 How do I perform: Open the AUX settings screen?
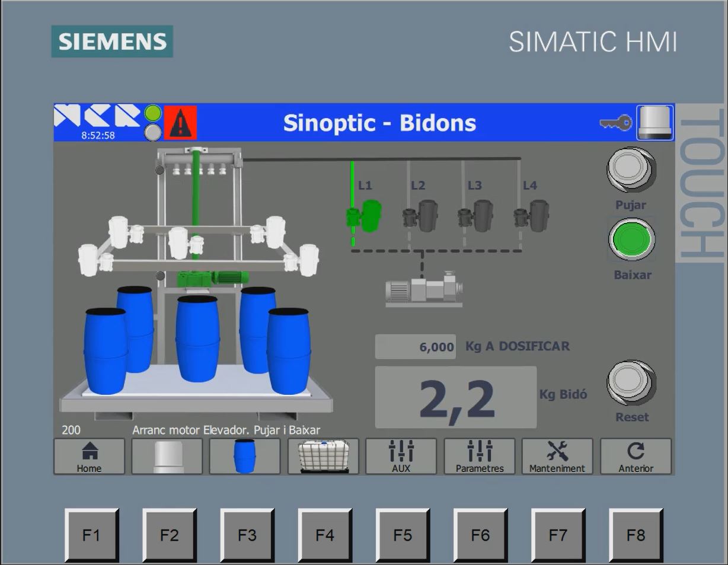pyautogui.click(x=401, y=457)
